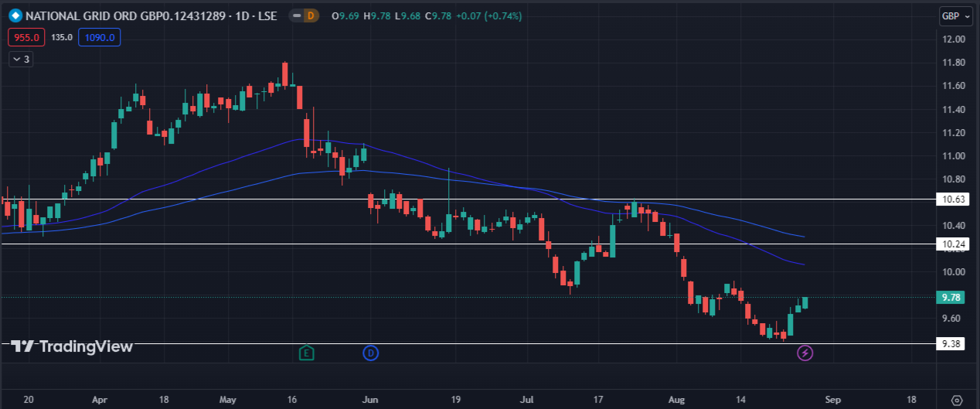Click the 10.80 price scale label
The width and height of the screenshot is (980, 409).
coord(953,179)
